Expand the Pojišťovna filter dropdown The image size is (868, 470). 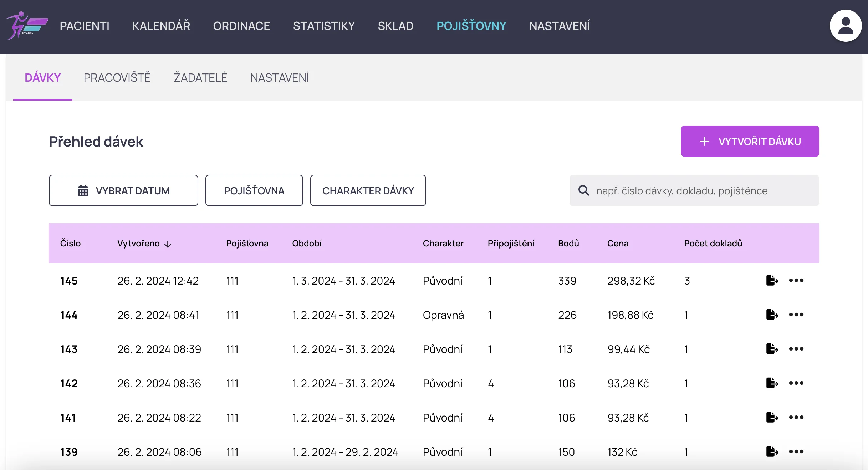pyautogui.click(x=254, y=190)
